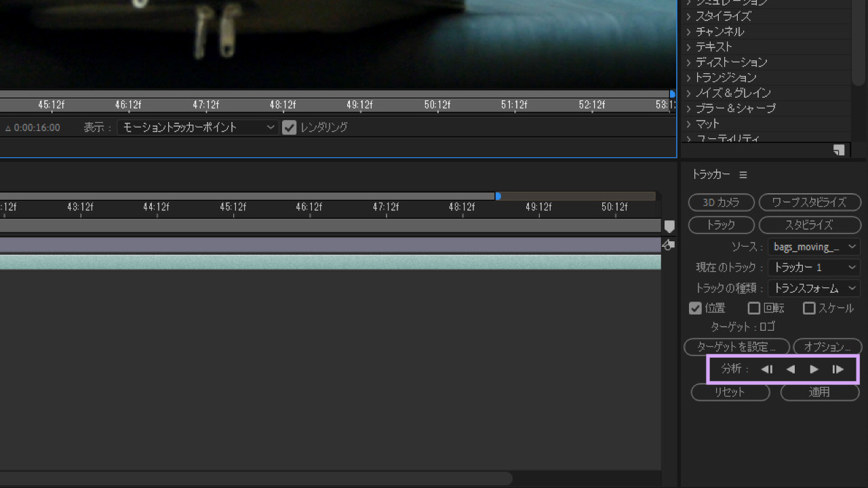
Task: Toggle the レンダリング checkbox
Action: point(290,127)
